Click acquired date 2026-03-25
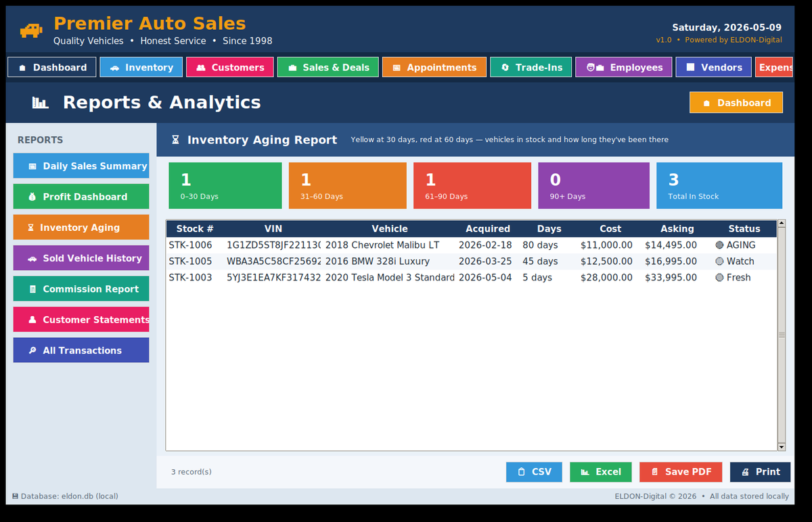This screenshot has width=812, height=522. [x=485, y=261]
